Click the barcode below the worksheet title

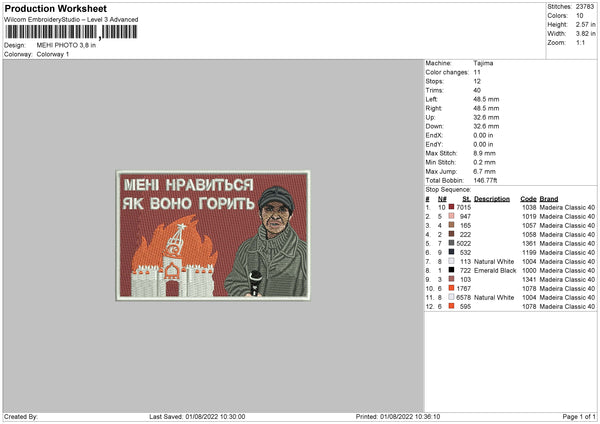pyautogui.click(x=71, y=32)
